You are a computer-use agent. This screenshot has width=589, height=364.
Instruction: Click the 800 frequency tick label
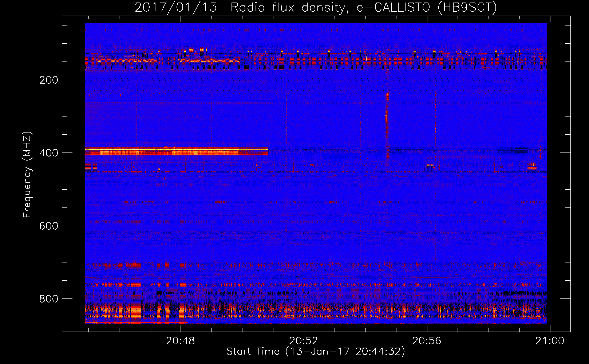click(x=49, y=299)
